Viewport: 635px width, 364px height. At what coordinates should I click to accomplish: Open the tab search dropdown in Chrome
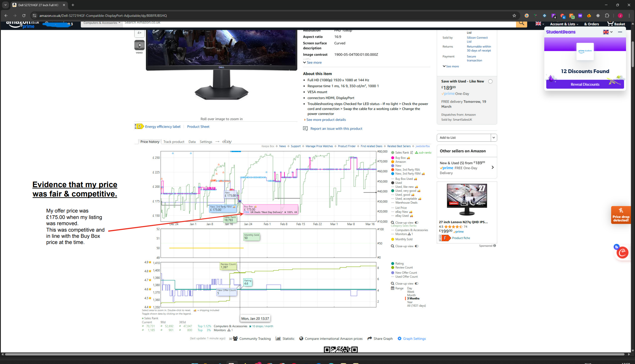[5, 5]
